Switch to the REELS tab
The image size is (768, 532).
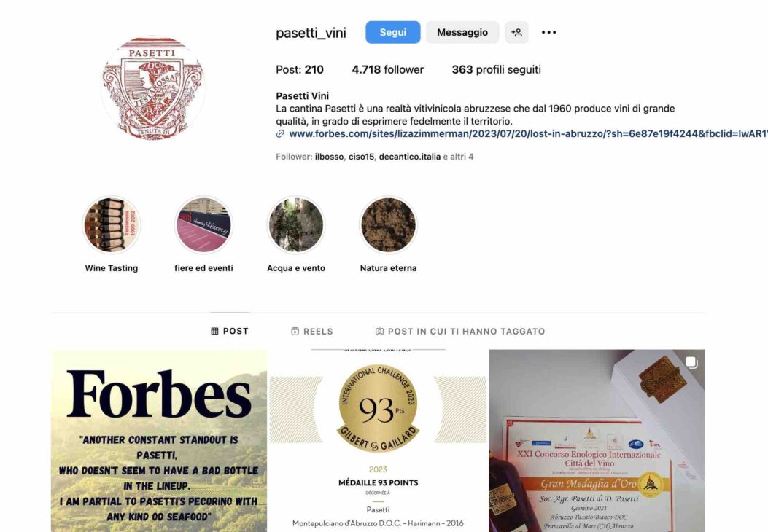point(312,332)
